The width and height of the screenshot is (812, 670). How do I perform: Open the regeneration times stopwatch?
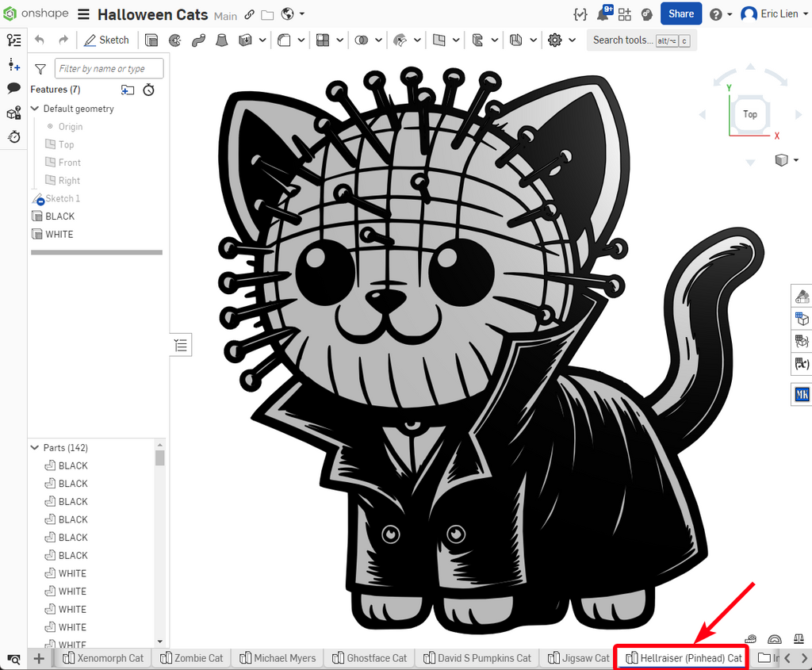[148, 90]
